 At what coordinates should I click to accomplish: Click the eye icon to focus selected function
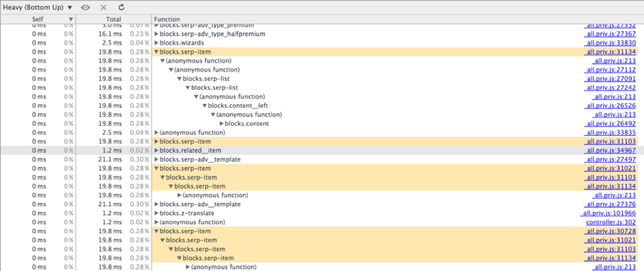(x=86, y=8)
